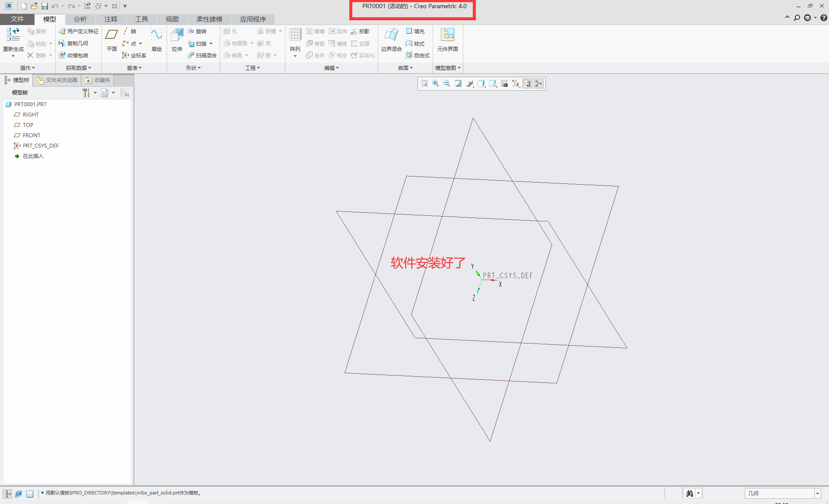Open the Sketch (草绘) tool
Screen dimensions: 829x504
[156, 35]
